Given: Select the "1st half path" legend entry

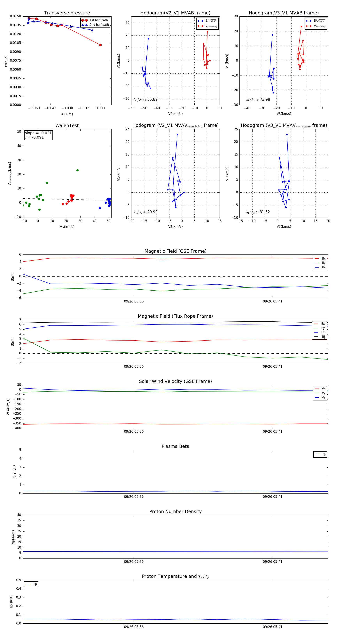Looking at the screenshot, I should tap(95, 20).
